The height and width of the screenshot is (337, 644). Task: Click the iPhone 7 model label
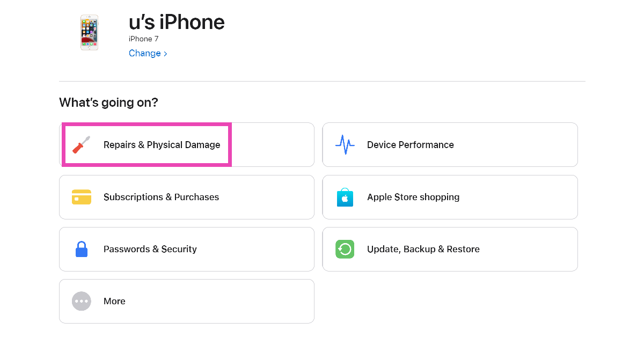point(143,39)
